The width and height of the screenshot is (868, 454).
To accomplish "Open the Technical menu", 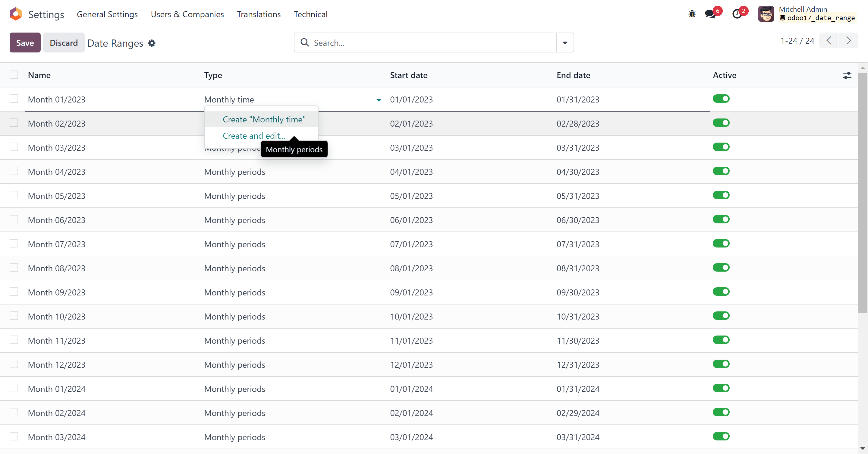I will [x=310, y=14].
